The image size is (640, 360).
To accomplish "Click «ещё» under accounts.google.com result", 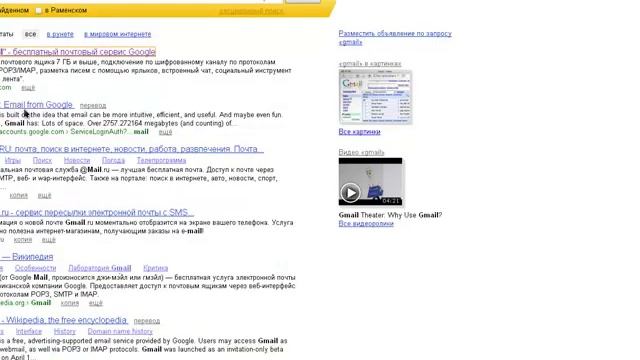I will pos(165,132).
